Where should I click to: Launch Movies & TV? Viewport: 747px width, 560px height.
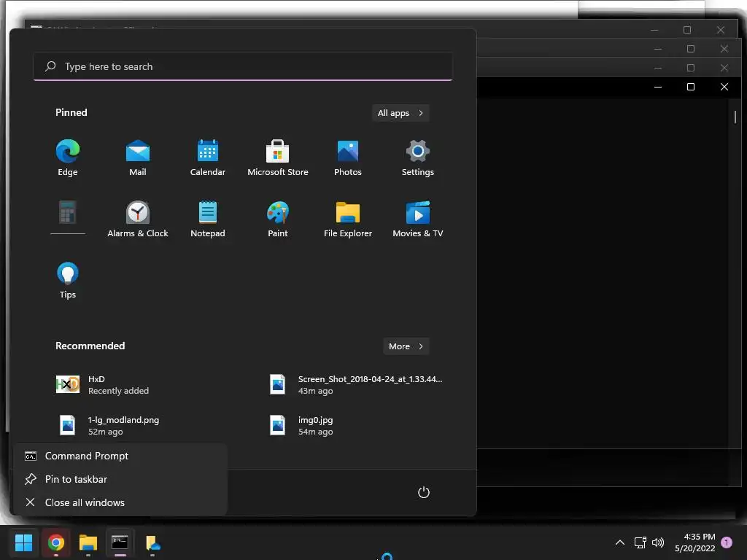[418, 219]
